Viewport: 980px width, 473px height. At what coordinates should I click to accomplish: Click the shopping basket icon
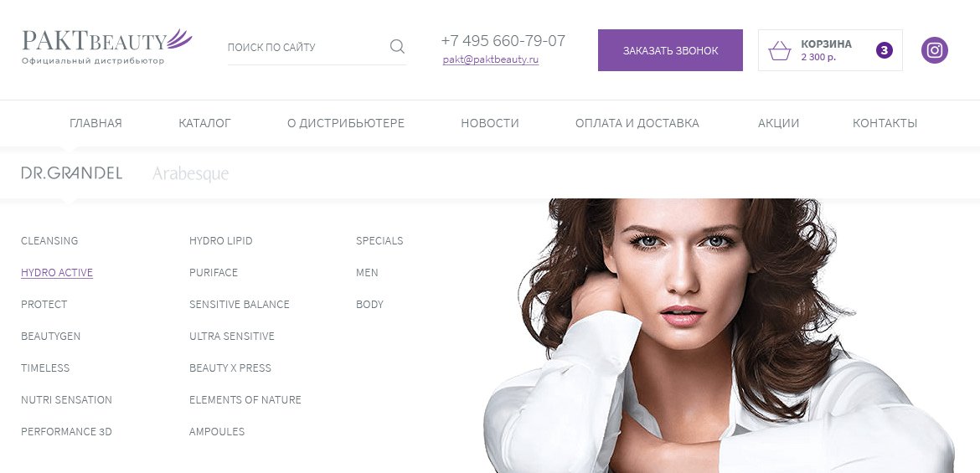(x=779, y=50)
